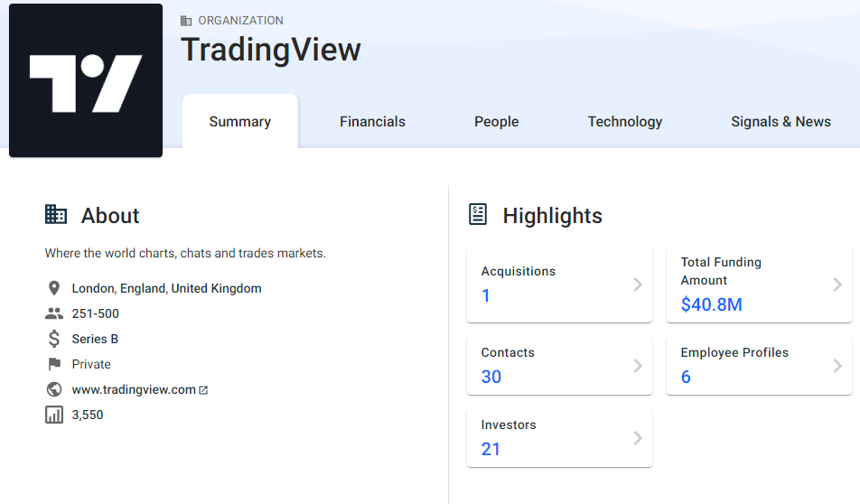Expand Acquisitions card chevron arrow

point(638,285)
